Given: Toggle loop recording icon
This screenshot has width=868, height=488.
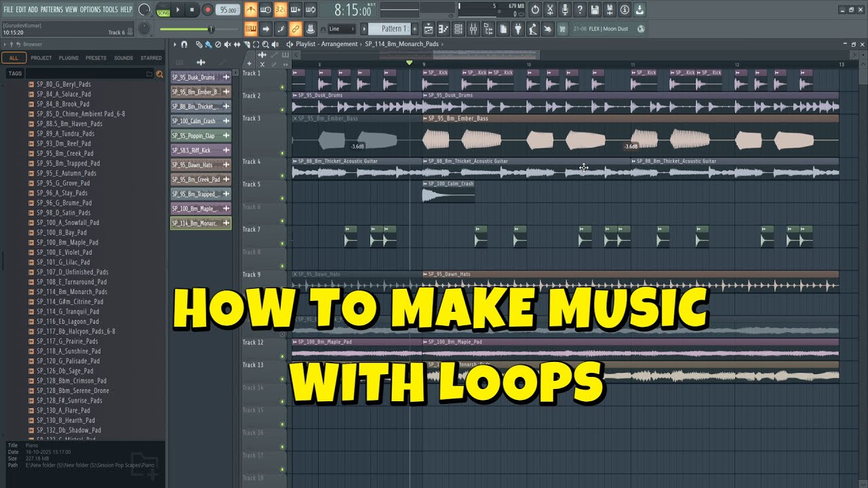Looking at the screenshot, I should [x=311, y=10].
